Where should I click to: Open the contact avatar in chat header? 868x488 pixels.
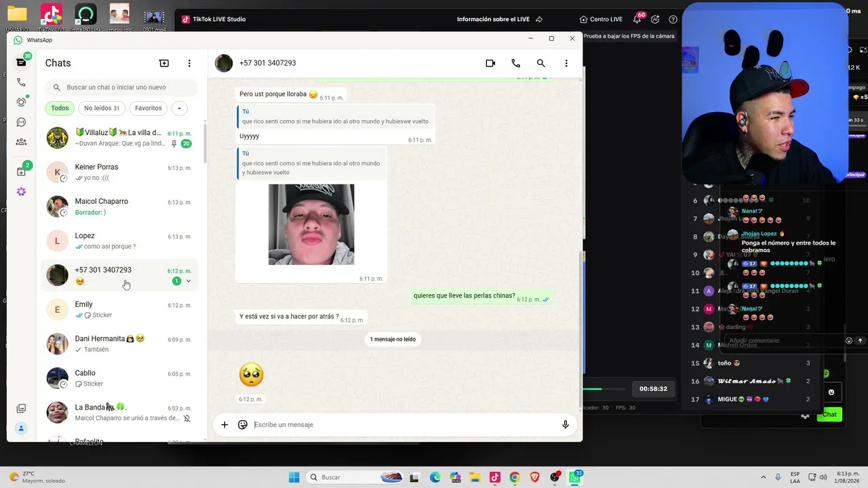point(224,63)
